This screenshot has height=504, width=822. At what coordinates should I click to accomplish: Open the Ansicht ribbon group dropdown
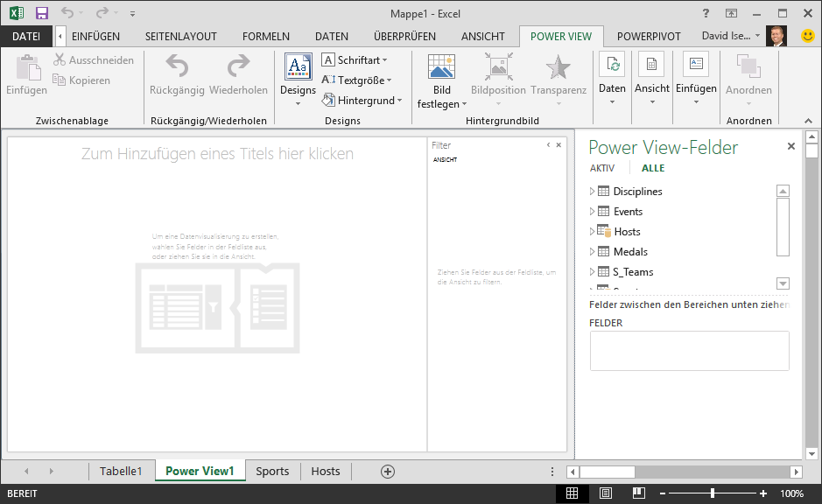651,78
